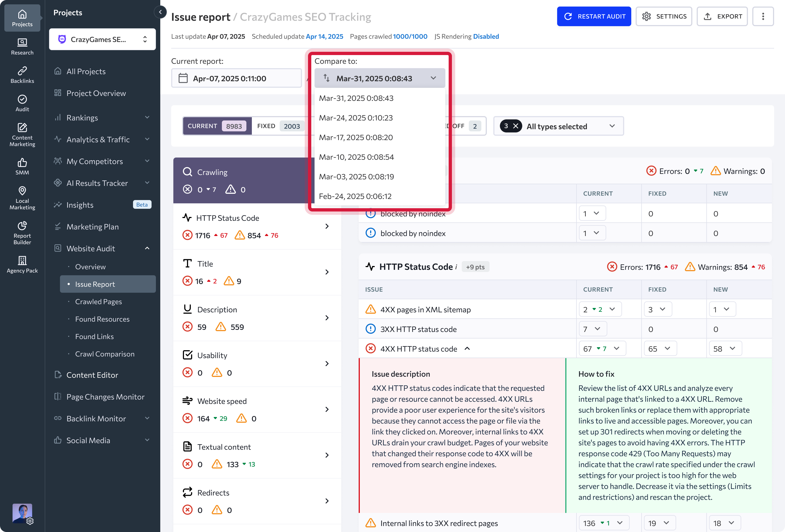Open Crawl Comparison sub-item
The image size is (785, 532).
(105, 354)
